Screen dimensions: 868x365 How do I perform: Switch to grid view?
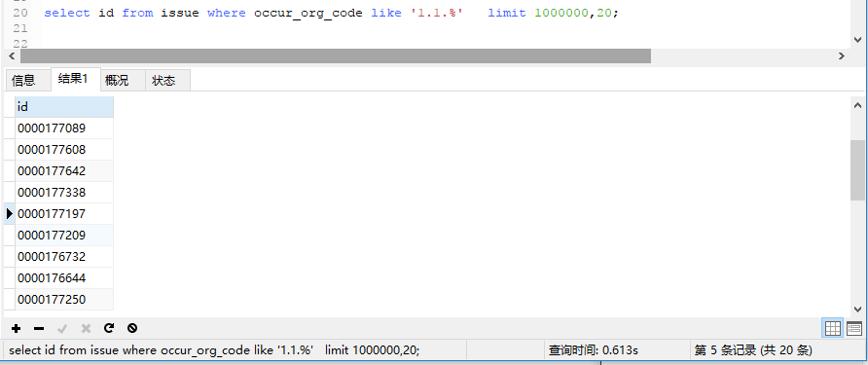tap(833, 328)
